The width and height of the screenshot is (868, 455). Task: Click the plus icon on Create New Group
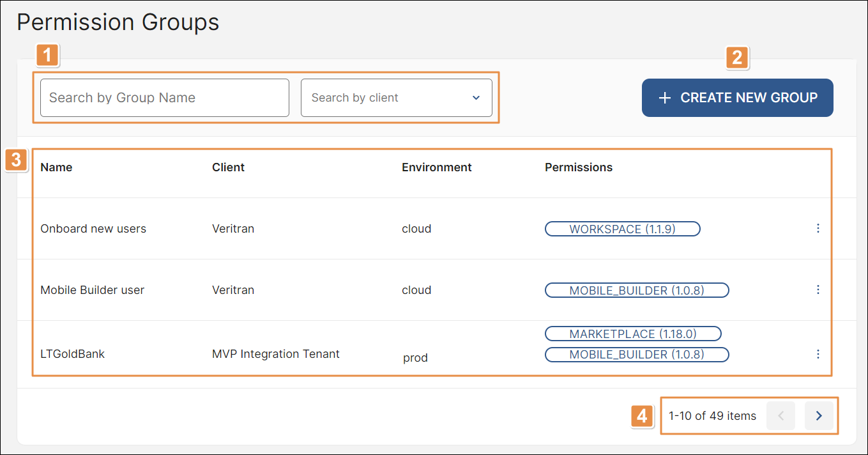point(665,98)
